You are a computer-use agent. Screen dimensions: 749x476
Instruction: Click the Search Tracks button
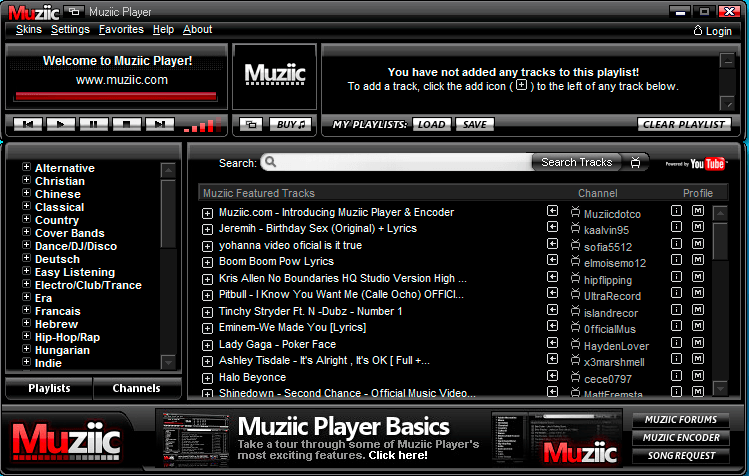[577, 162]
